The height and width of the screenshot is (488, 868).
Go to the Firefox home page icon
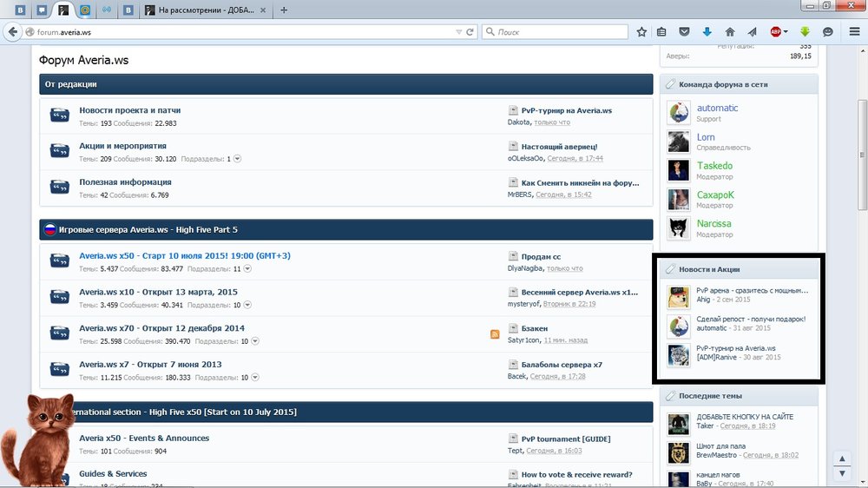(x=729, y=32)
